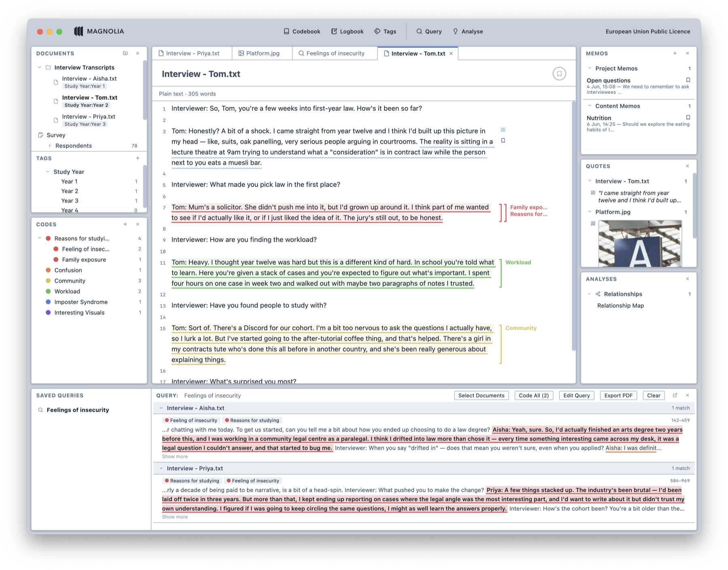
Task: Click the blue Imposter Syndrome color dot
Action: 48,302
